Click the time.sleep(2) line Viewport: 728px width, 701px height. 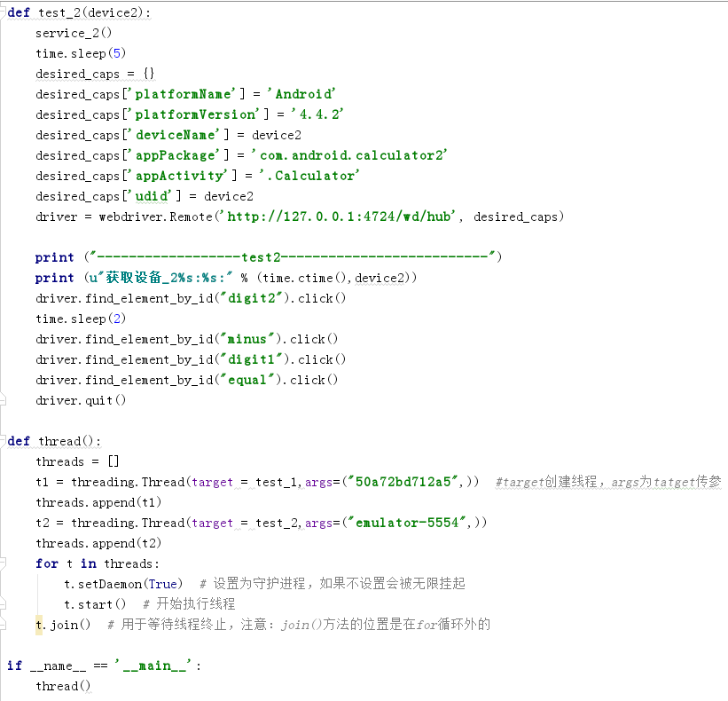click(81, 319)
